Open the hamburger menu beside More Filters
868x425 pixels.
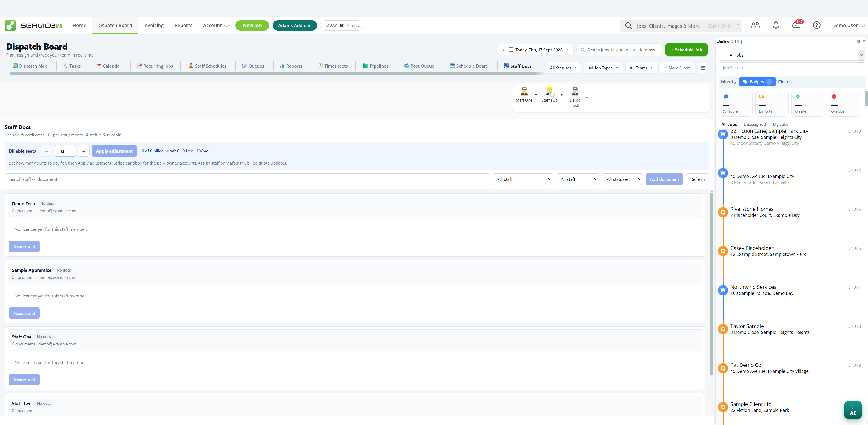pos(703,68)
